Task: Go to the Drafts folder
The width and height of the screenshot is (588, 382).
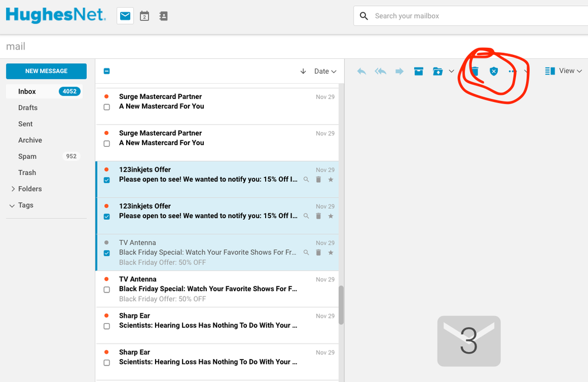Action: [x=28, y=108]
